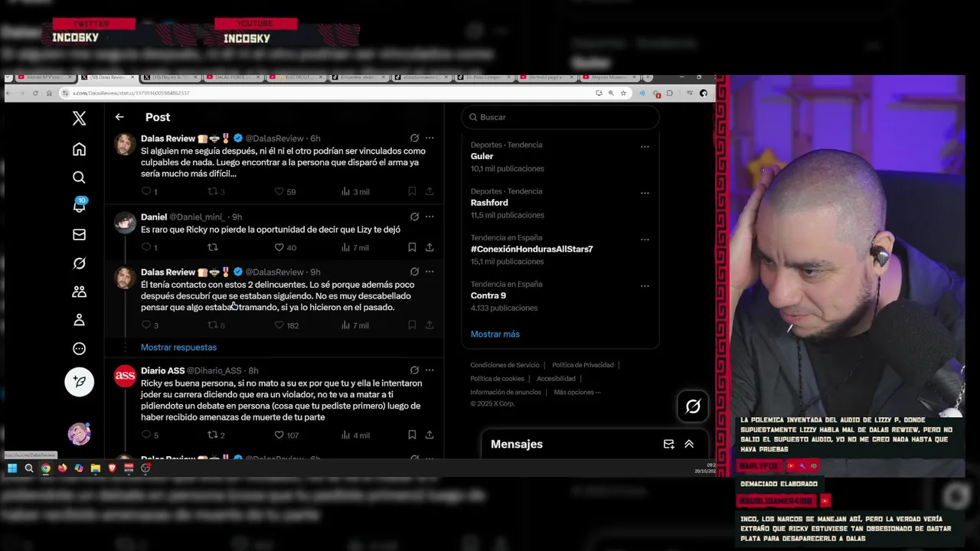Open options for Rashford trend
Image resolution: width=980 pixels, height=551 pixels.
click(645, 193)
